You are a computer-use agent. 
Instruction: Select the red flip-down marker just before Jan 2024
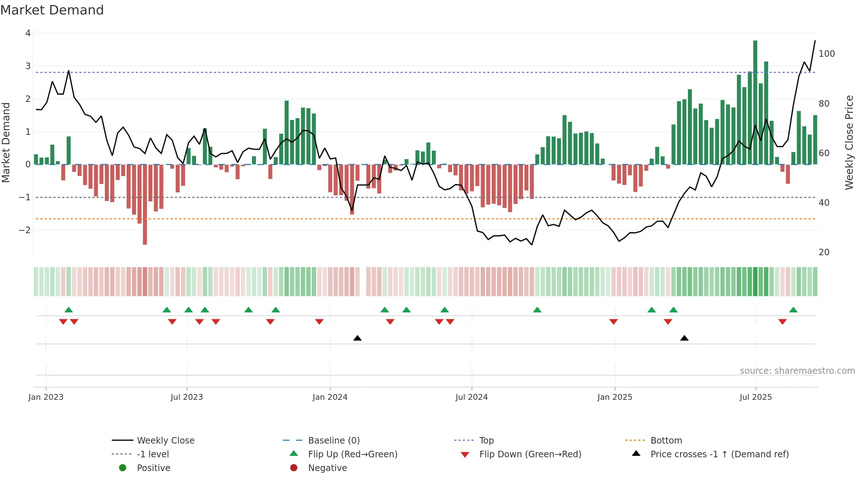(x=319, y=322)
